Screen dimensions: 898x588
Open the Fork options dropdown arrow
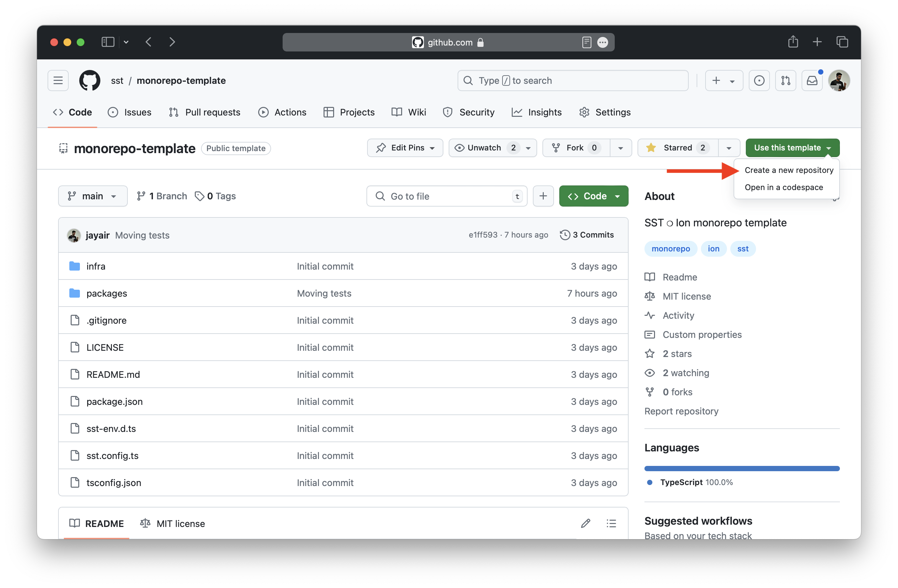(621, 148)
